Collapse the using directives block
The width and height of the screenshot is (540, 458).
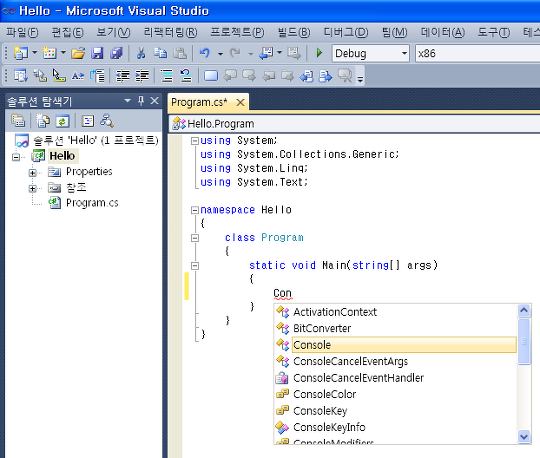coord(195,140)
